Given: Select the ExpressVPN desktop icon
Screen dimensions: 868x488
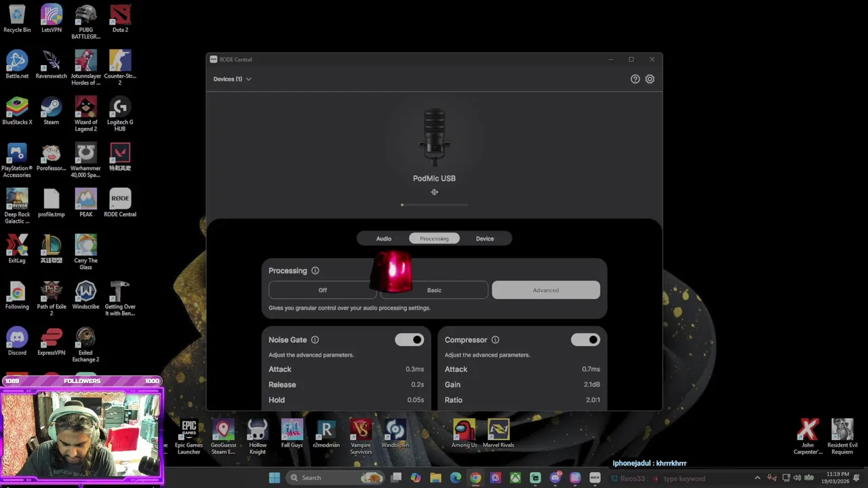Looking at the screenshot, I should pyautogui.click(x=52, y=342).
